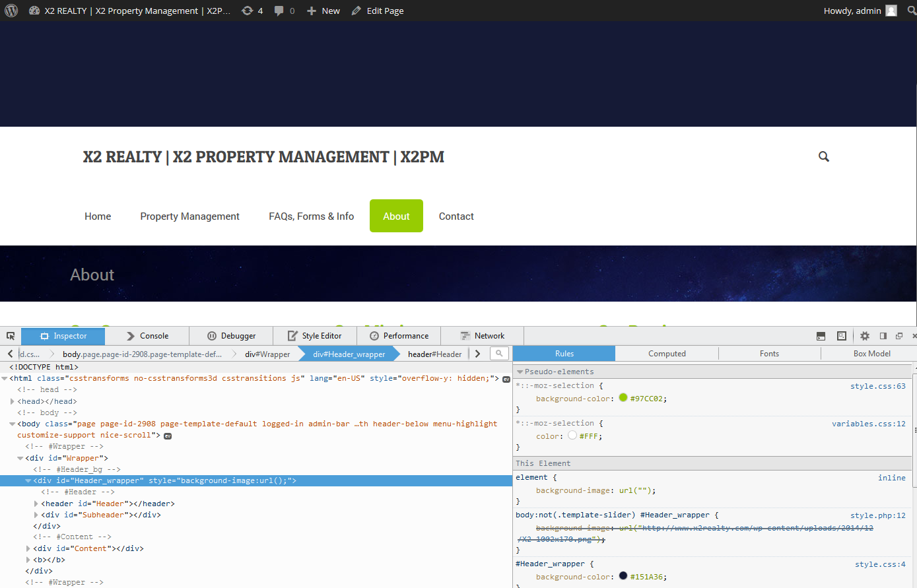
Task: Click the responsive design mode icon
Action: 842,336
